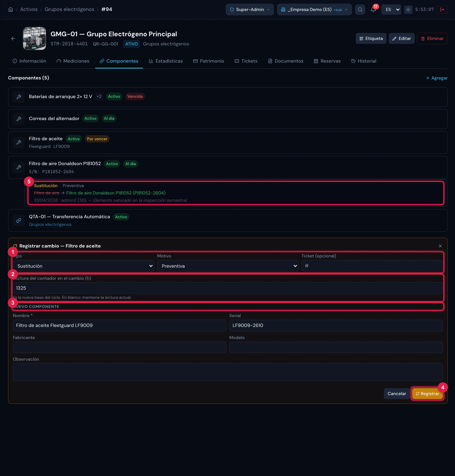
Task: Click wrench icon of Correas del alternador row
Action: click(19, 119)
